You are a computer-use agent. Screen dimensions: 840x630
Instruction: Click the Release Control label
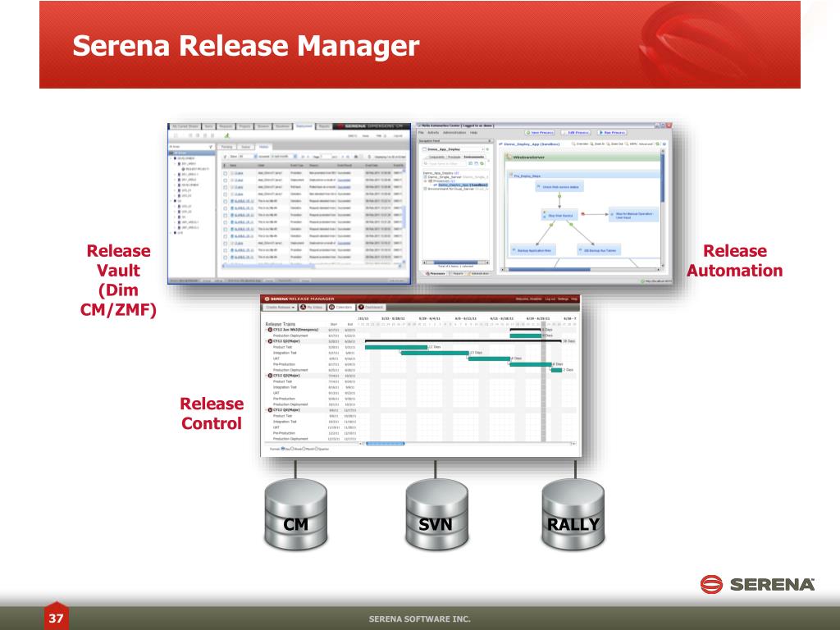tap(212, 413)
